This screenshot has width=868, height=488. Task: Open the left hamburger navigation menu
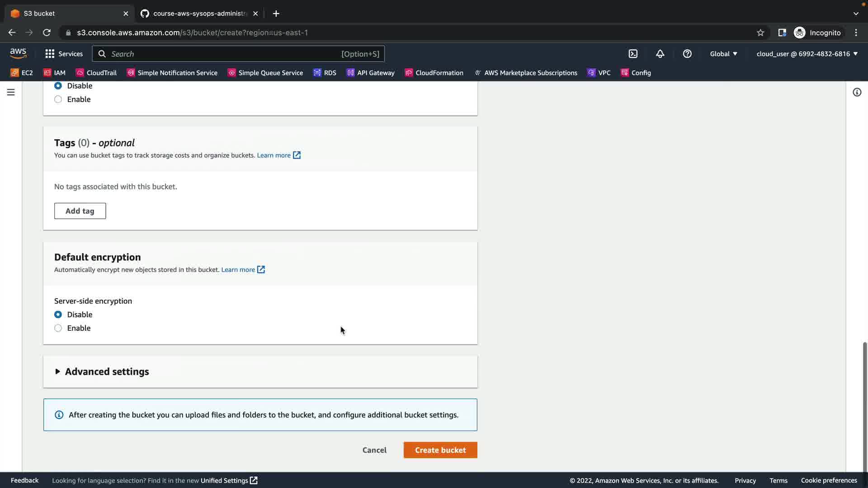[x=11, y=92]
